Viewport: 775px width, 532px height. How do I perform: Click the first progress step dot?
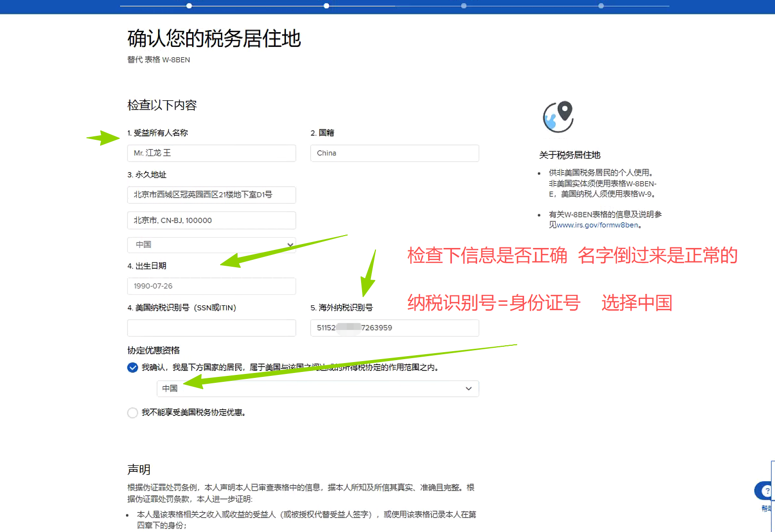(x=189, y=6)
